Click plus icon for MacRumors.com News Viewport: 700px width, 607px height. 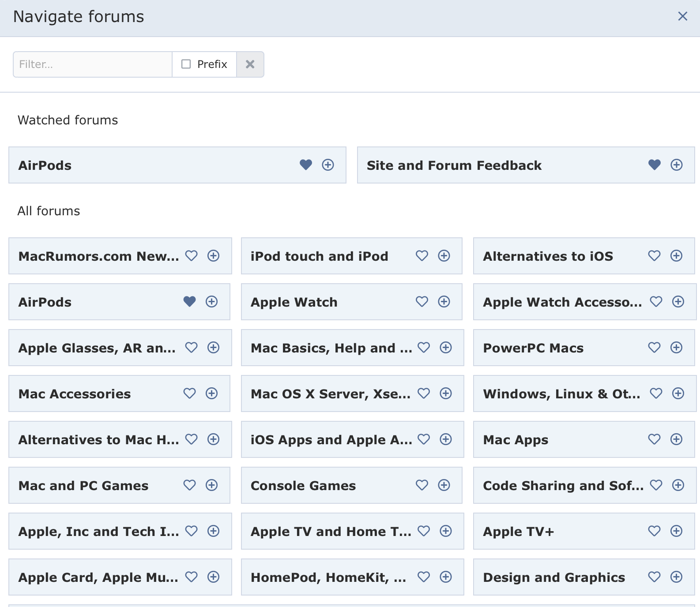(214, 256)
